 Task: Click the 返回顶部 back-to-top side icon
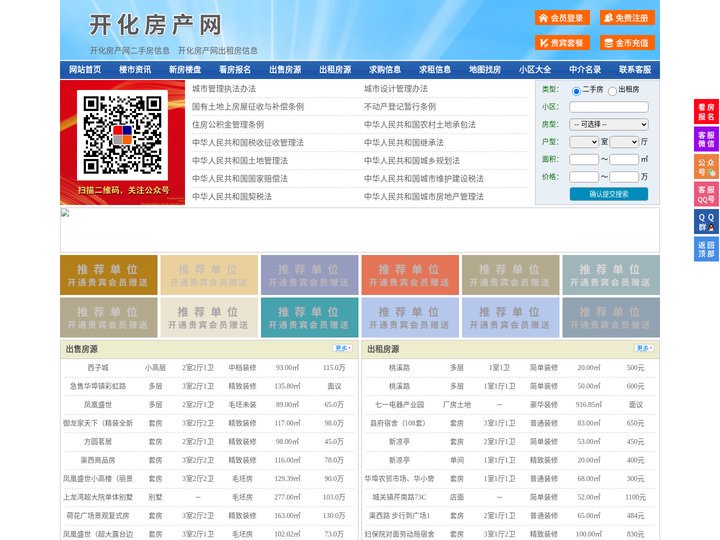tap(706, 249)
